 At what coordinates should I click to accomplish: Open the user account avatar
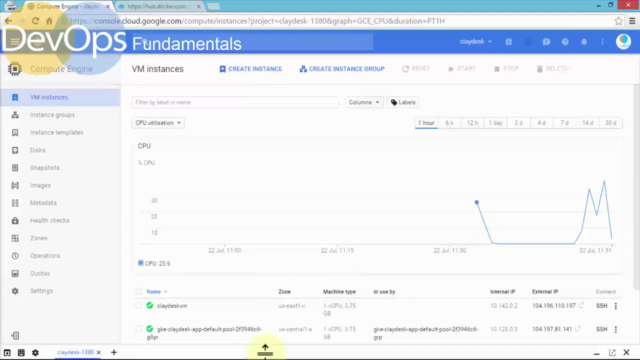(x=623, y=42)
